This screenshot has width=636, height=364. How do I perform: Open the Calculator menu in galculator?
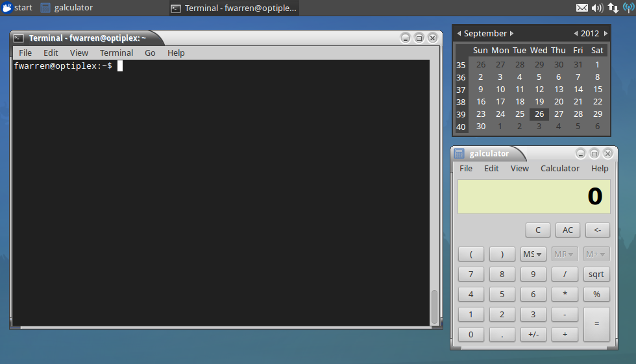(x=559, y=168)
